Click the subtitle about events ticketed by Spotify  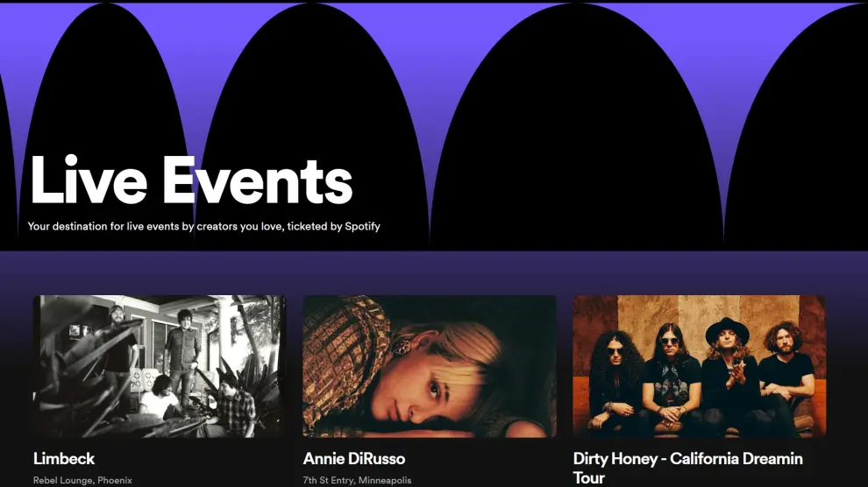point(203,226)
